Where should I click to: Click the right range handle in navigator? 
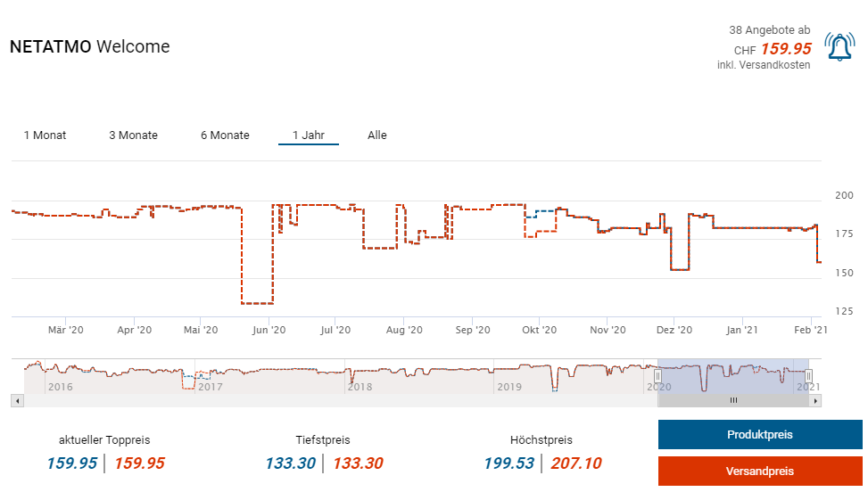[x=808, y=377]
